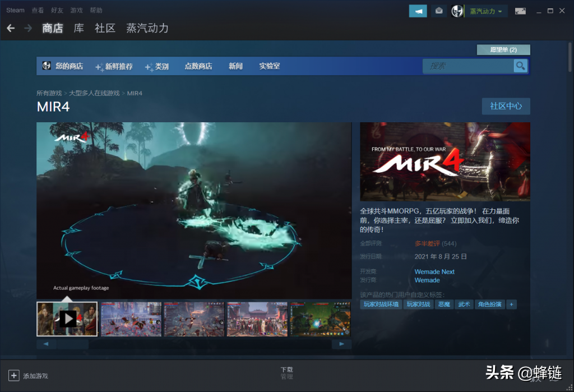This screenshot has height=392, width=574.
Task: Open the announcements megaphone icon
Action: [418, 11]
